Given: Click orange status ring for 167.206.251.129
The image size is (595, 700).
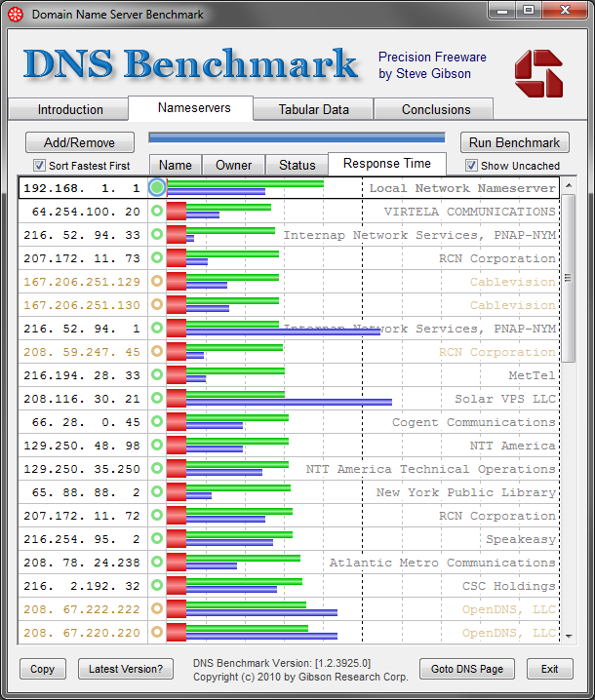Looking at the screenshot, I should pyautogui.click(x=157, y=281).
